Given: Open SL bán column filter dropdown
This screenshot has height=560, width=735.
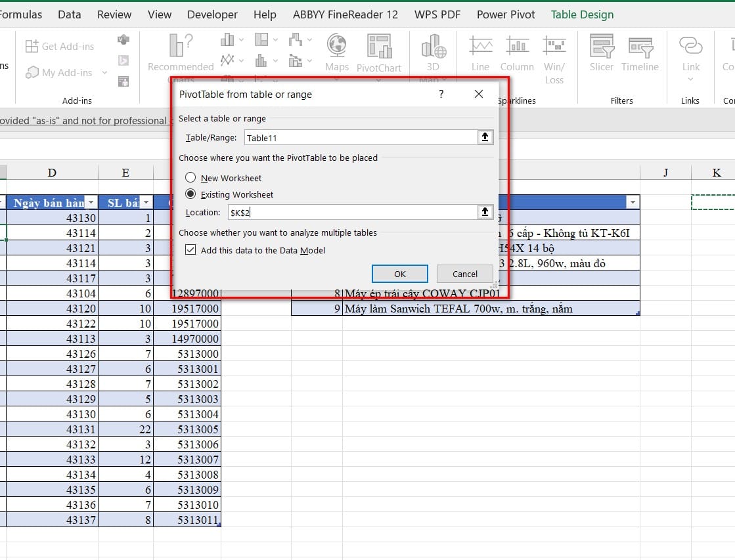Looking at the screenshot, I should 146,202.
